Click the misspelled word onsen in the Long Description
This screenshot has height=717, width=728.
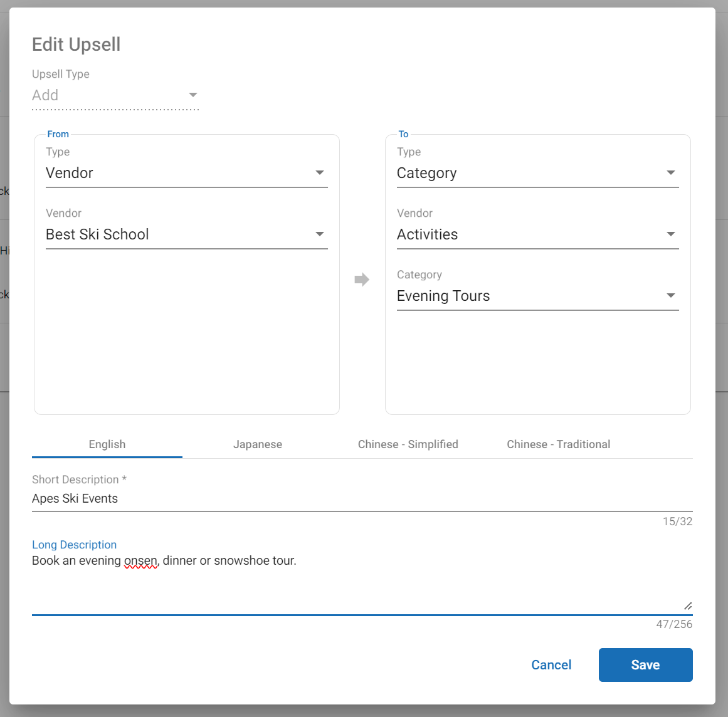[140, 561]
